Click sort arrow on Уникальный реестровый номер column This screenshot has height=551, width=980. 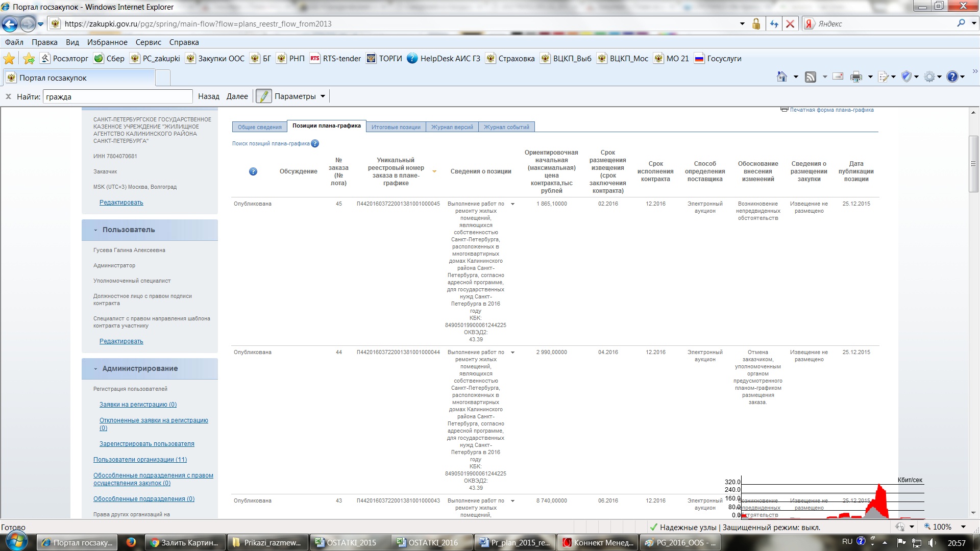[x=434, y=171]
